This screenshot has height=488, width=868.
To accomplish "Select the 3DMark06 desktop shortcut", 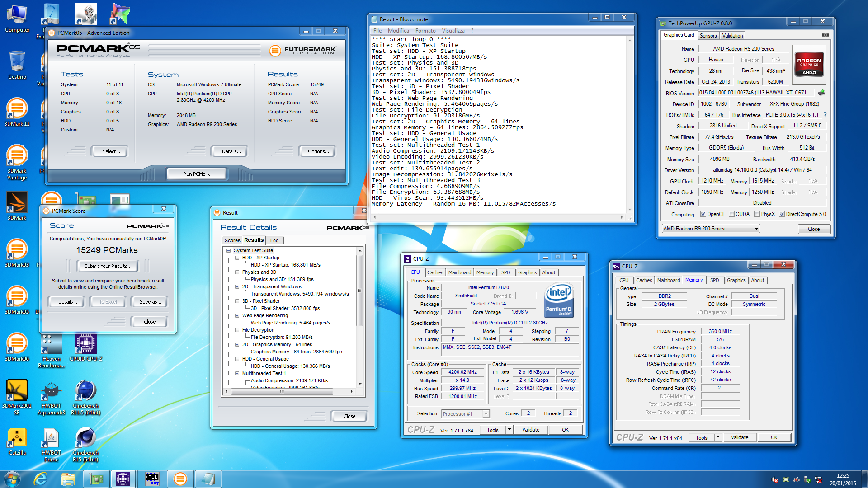I will (17, 347).
